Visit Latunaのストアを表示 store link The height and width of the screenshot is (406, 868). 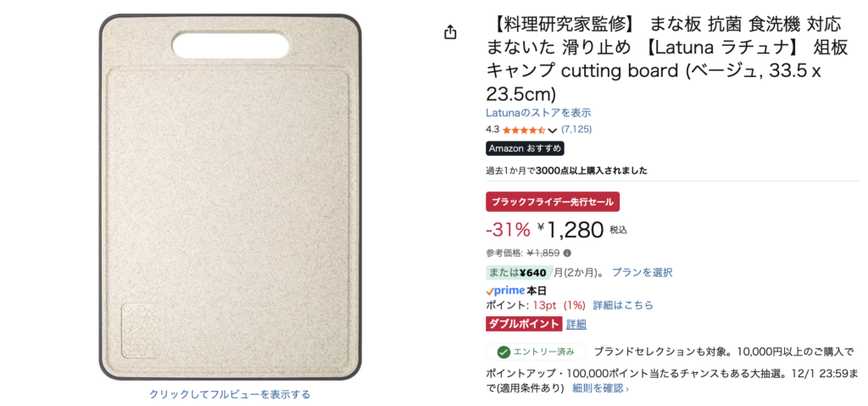click(x=538, y=113)
